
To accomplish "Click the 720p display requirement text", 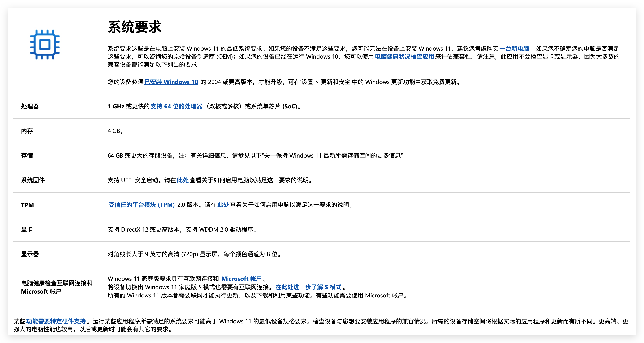I will [195, 254].
